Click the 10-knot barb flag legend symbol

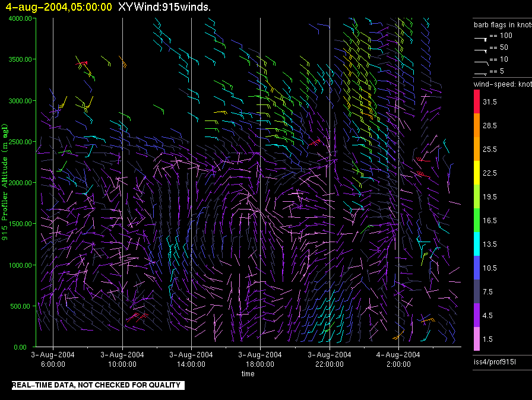pyautogui.click(x=481, y=63)
